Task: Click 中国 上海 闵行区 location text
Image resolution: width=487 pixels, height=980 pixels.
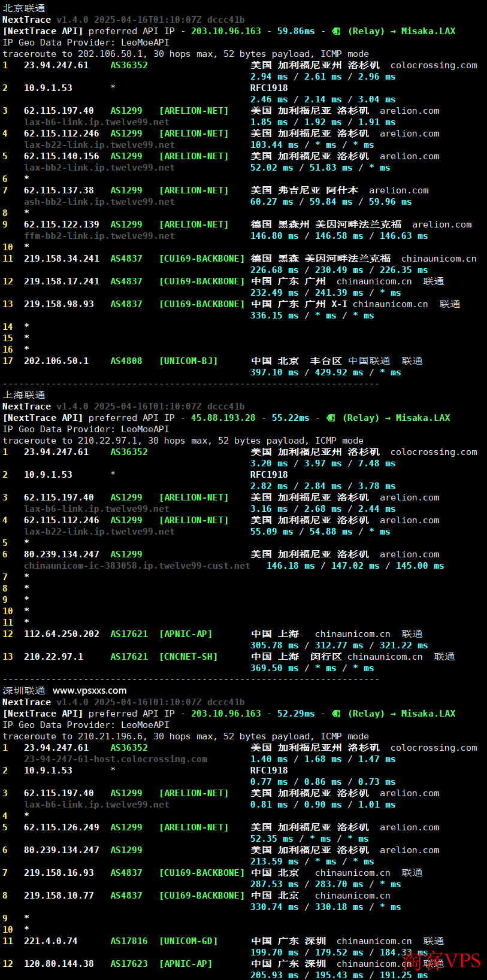Action: (x=296, y=657)
